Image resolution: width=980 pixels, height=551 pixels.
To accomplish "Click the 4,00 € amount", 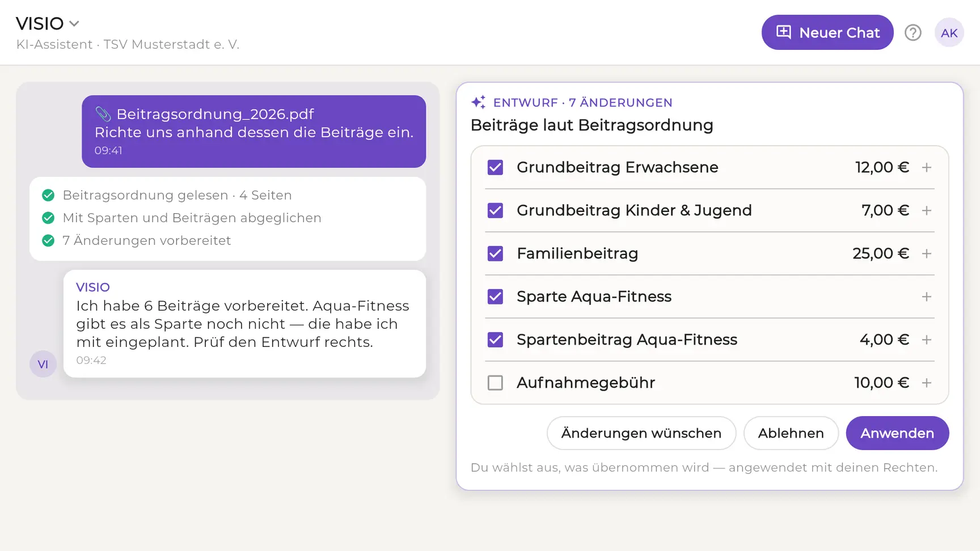I will tap(884, 340).
